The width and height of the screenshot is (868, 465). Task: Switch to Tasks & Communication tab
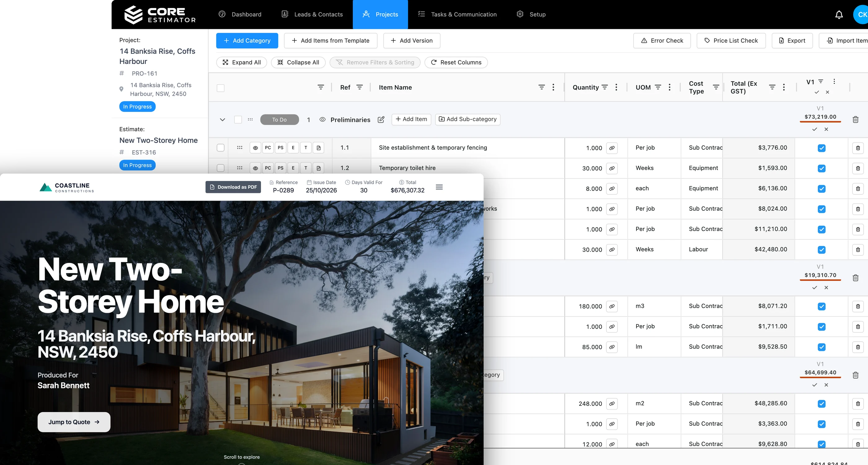(x=457, y=15)
